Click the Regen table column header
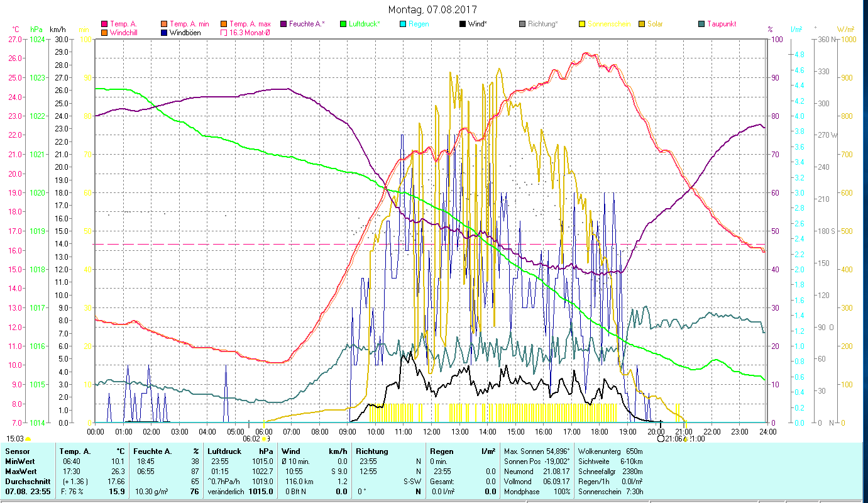The image size is (868, 503). coord(442,451)
